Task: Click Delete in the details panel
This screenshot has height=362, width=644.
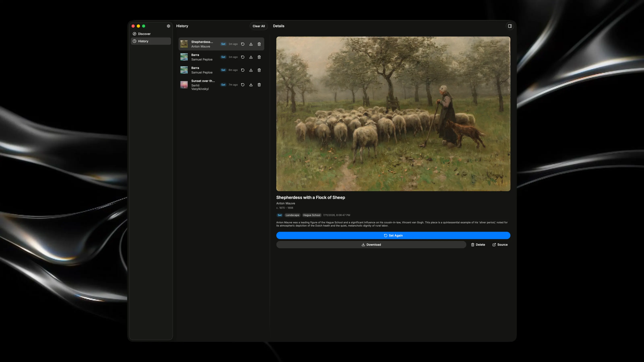Action: pos(478,245)
